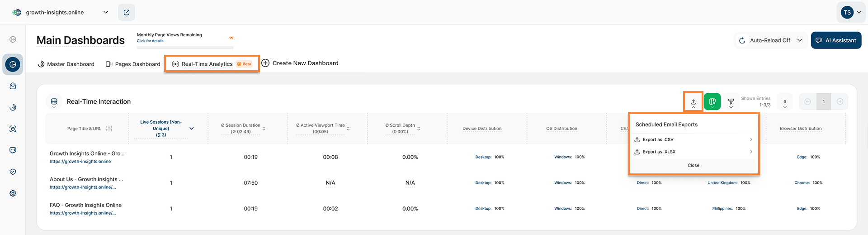Open the session recording target sidebar icon
Viewport: 868px width, 235px height.
pos(13,129)
